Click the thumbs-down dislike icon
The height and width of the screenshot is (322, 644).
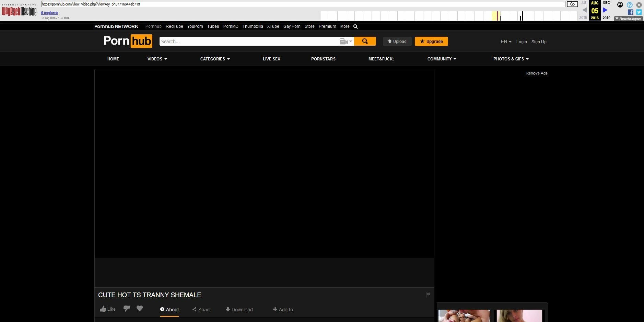pos(127,309)
